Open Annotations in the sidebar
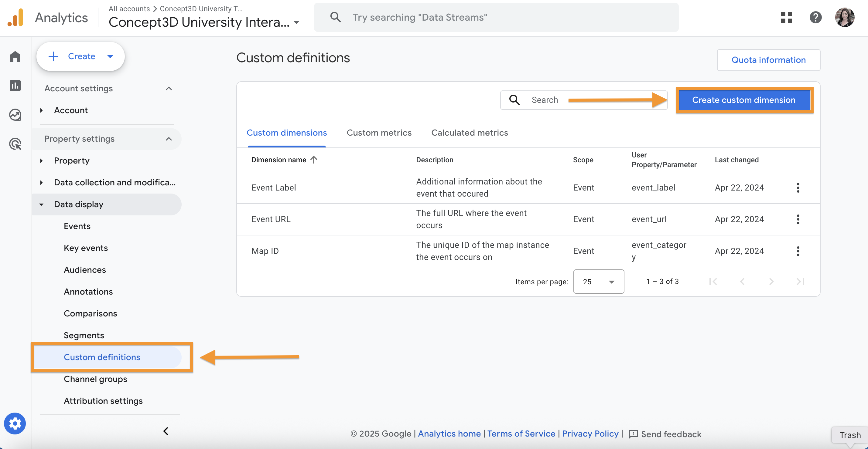This screenshot has height=449, width=868. (x=88, y=292)
